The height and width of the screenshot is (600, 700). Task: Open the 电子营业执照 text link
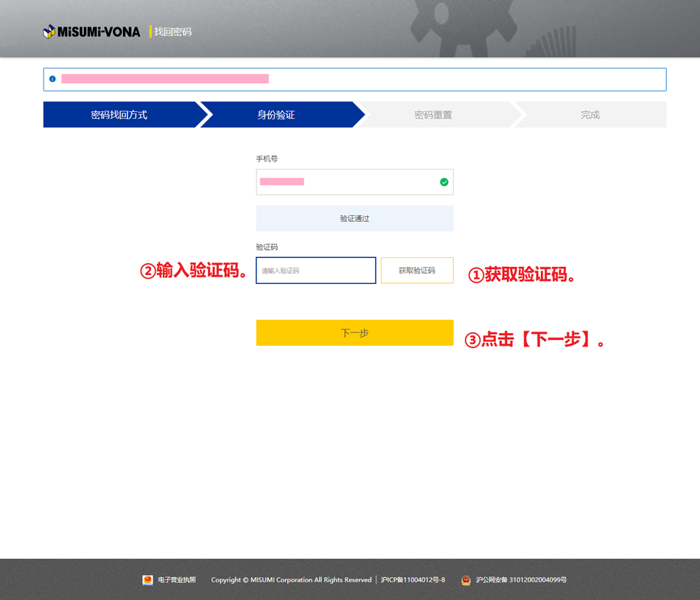(177, 580)
